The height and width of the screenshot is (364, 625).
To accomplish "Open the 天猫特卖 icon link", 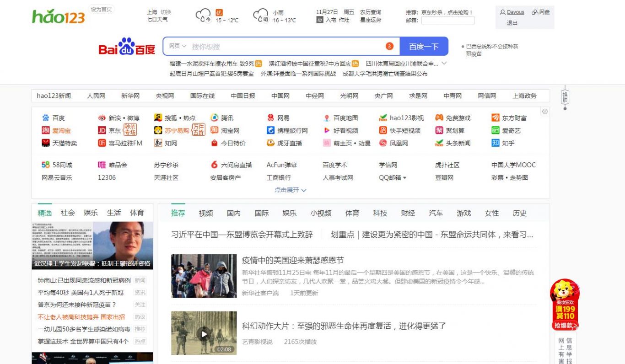I will (x=46, y=143).
